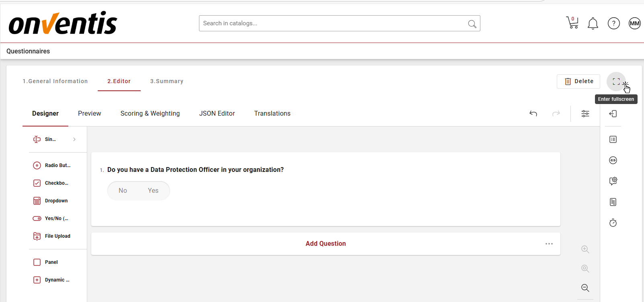
Task: Add a Dropdown question from the toolbox
Action: [x=56, y=201]
